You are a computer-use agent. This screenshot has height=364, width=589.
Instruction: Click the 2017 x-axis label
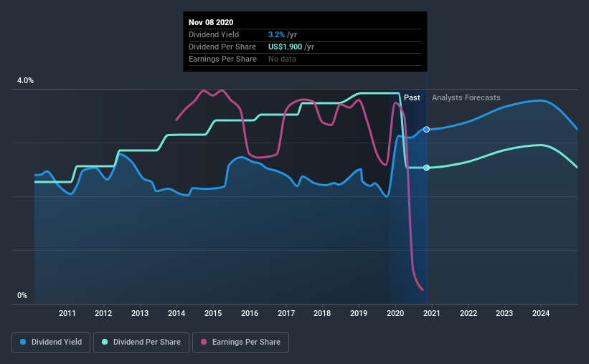286,313
